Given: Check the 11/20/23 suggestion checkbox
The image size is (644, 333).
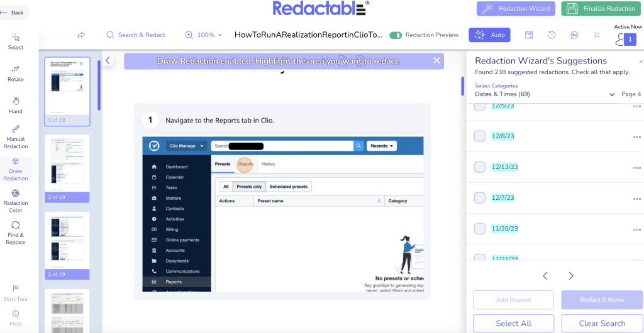Looking at the screenshot, I should pyautogui.click(x=480, y=229).
